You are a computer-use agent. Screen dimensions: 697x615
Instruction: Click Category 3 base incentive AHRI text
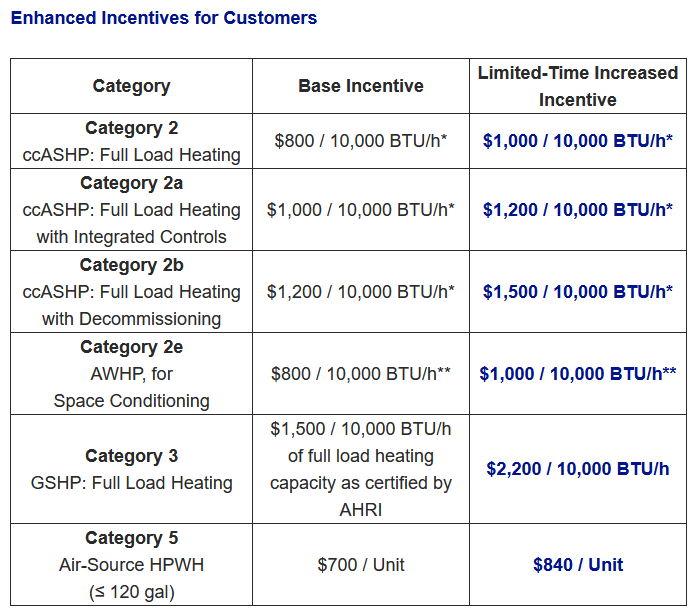(x=361, y=469)
